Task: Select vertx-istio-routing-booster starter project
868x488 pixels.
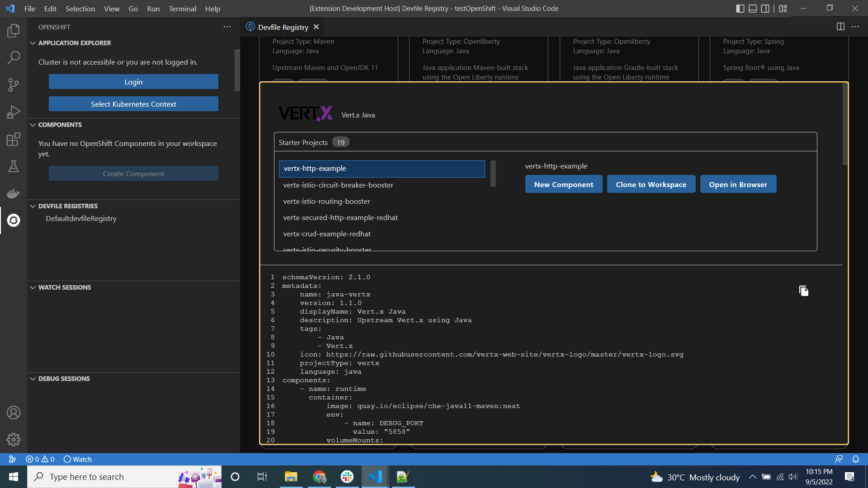Action: 326,201
